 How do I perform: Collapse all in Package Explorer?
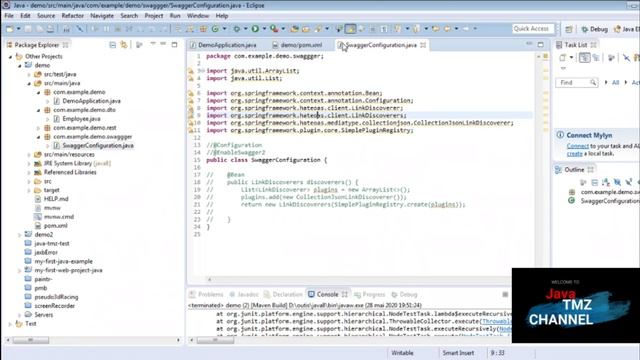(113, 45)
